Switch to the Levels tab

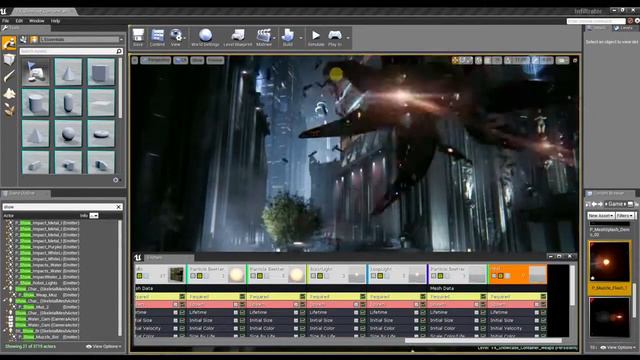click(x=624, y=28)
